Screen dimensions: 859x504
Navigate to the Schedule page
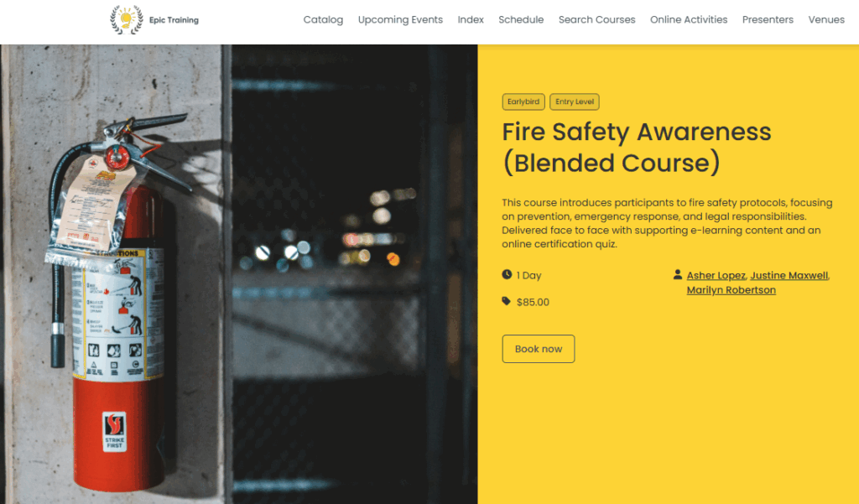coord(521,20)
